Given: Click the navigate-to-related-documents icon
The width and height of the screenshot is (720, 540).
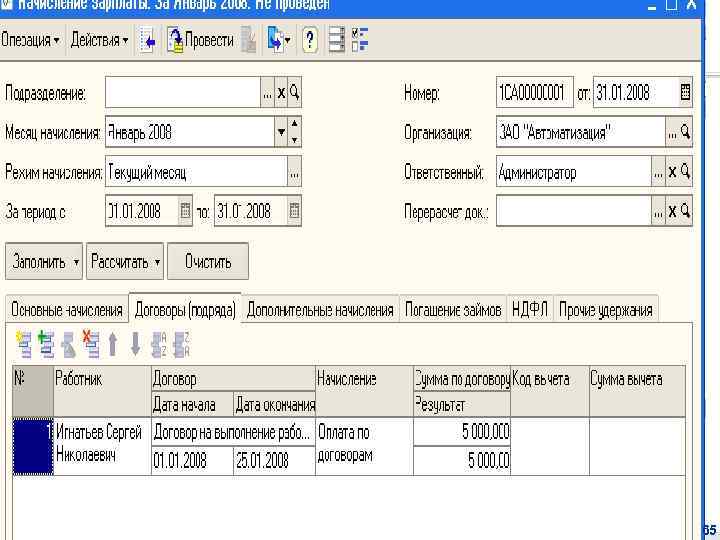Looking at the screenshot, I should [x=279, y=40].
